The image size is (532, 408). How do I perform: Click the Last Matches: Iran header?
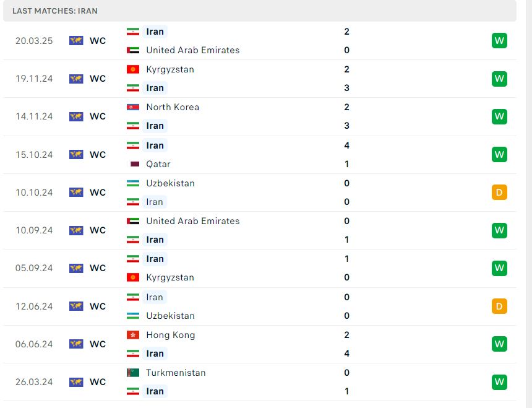pos(55,11)
